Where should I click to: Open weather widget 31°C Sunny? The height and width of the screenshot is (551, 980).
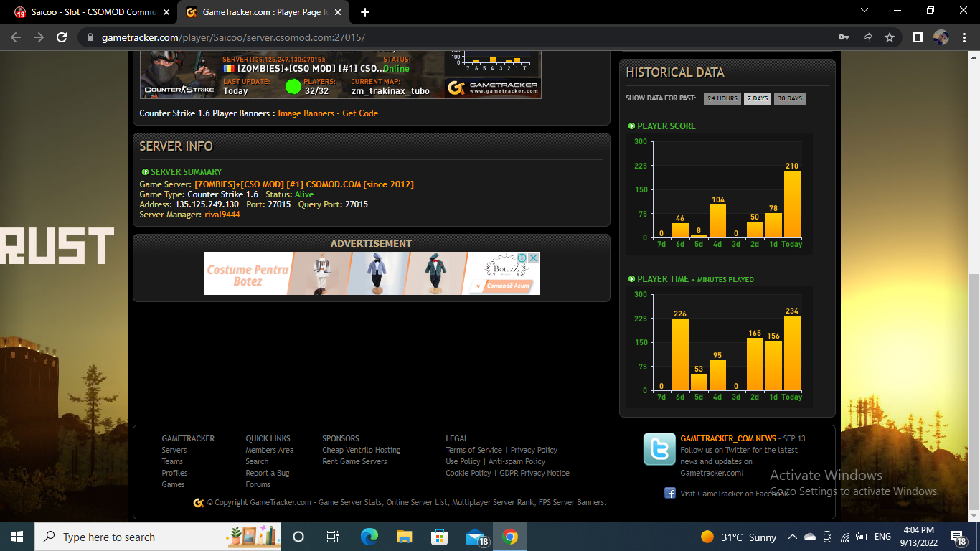738,537
